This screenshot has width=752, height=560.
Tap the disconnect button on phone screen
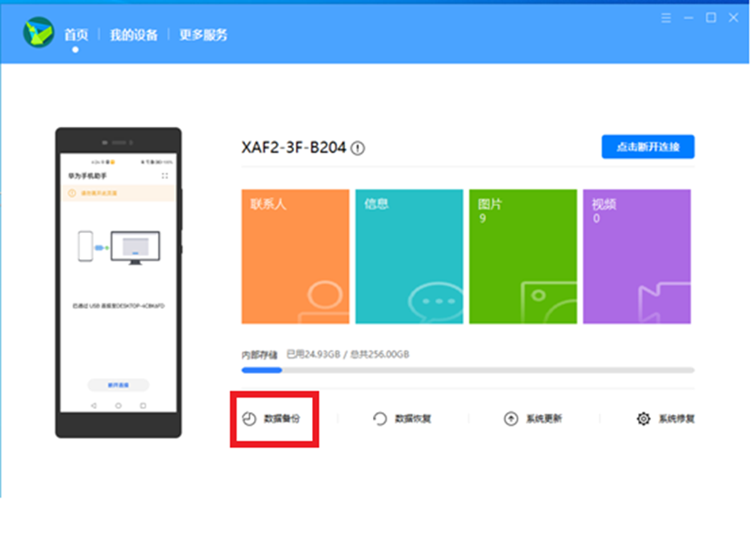coord(118,384)
